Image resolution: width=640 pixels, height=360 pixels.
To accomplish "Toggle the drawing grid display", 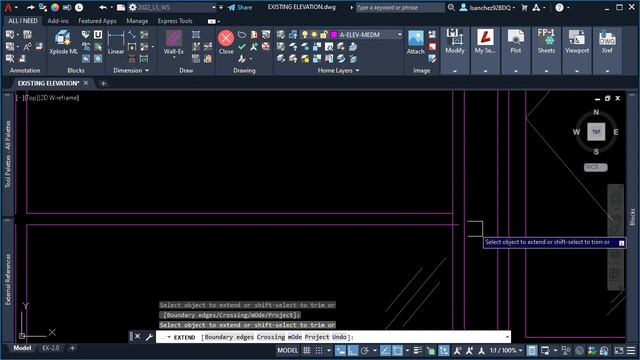I will [x=307, y=351].
